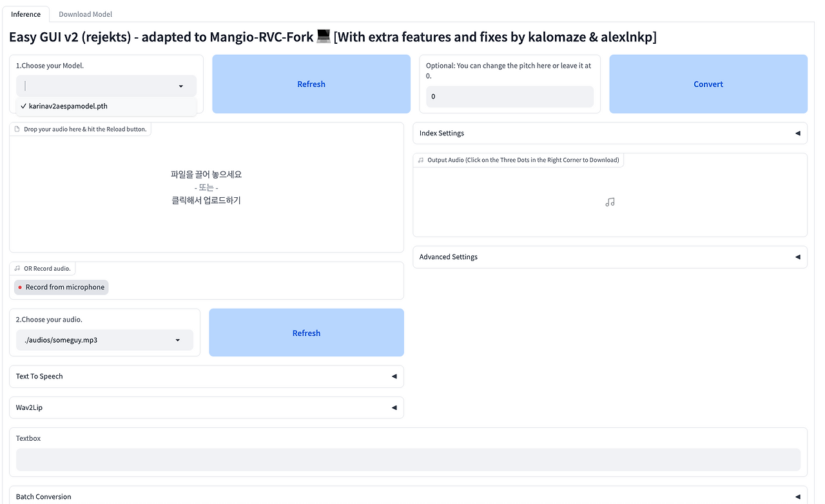Switch to the Inference tab
Viewport: 825px width, 504px height.
click(26, 14)
